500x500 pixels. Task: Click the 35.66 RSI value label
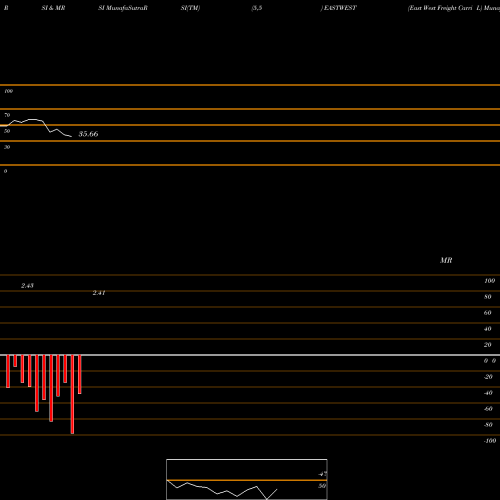[x=88, y=134]
